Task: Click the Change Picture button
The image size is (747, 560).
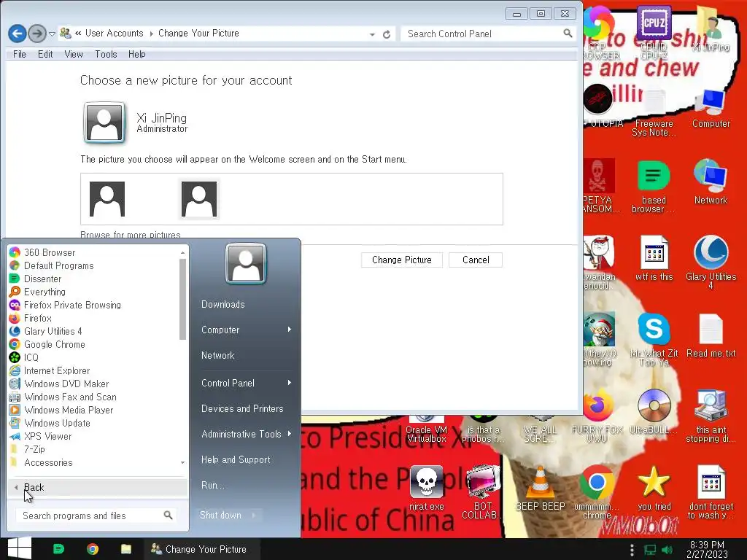Action: (402, 260)
